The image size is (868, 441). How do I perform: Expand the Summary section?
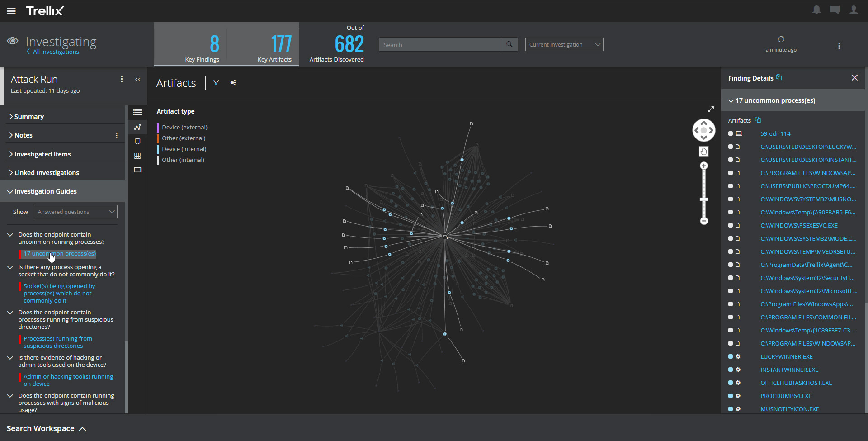[29, 117]
